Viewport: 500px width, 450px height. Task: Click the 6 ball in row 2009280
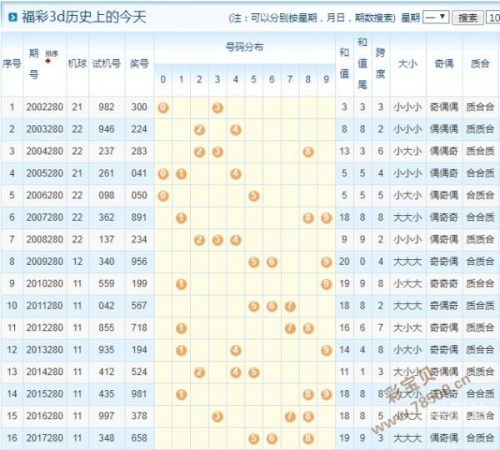272,262
